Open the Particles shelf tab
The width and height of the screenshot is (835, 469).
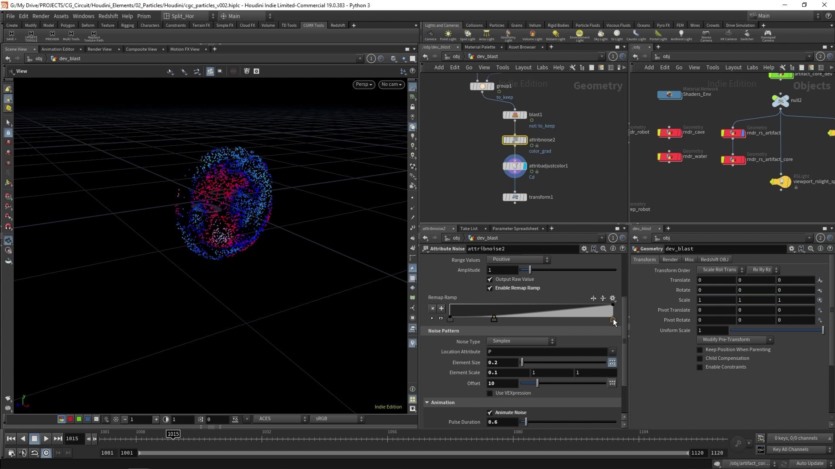tap(496, 25)
